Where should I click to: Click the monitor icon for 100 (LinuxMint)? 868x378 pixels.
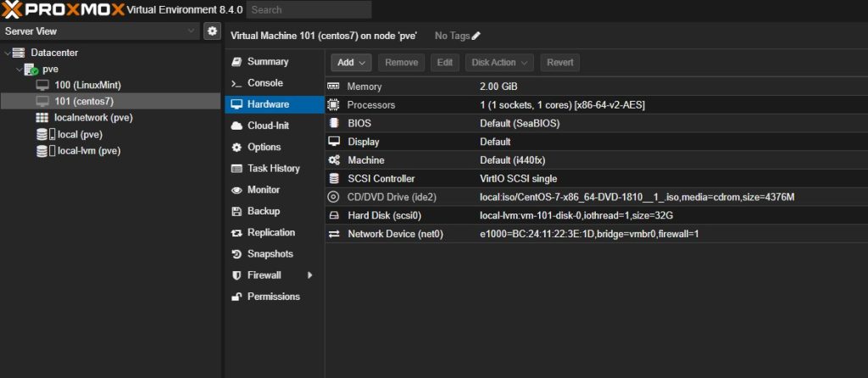click(42, 86)
